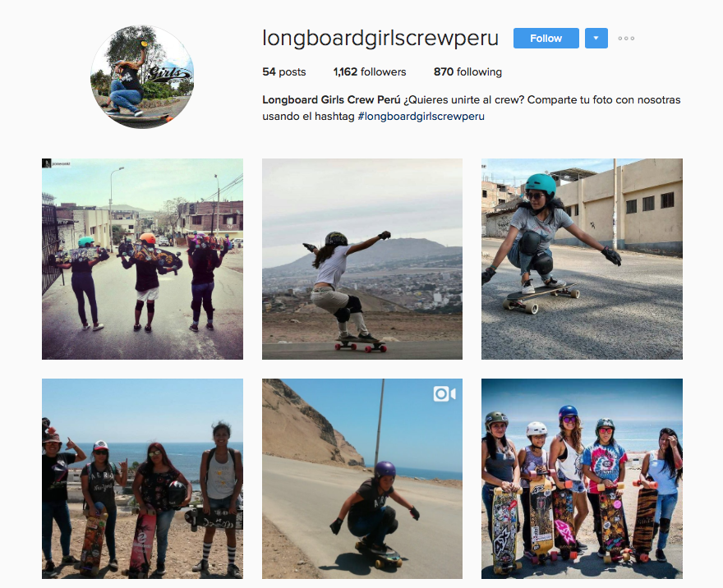Expand the suggested accounts dropdown arrow

pyautogui.click(x=596, y=39)
